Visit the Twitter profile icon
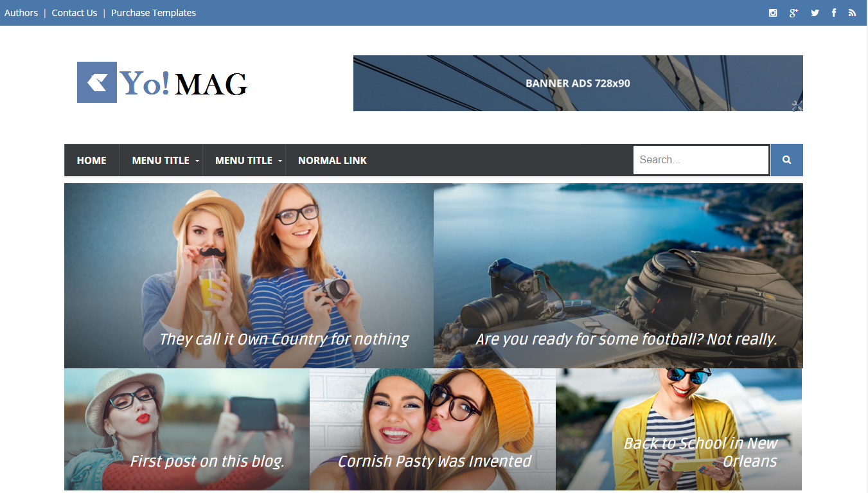This screenshot has height=493, width=868. tap(815, 13)
